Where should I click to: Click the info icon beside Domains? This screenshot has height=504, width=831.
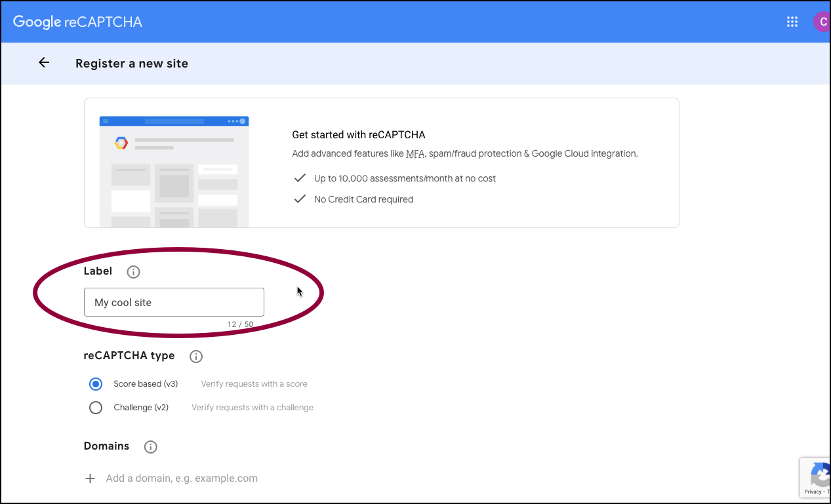click(x=150, y=446)
